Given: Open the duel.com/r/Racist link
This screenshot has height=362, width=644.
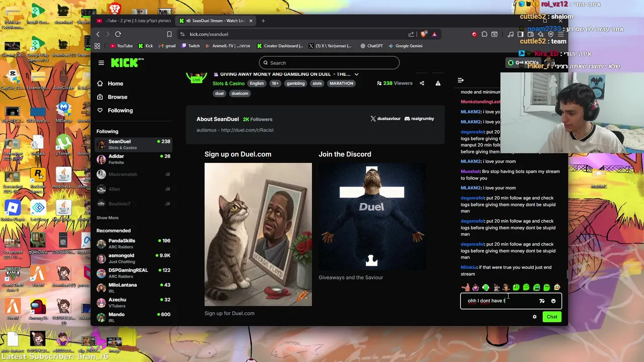Looking at the screenshot, I should [247, 130].
